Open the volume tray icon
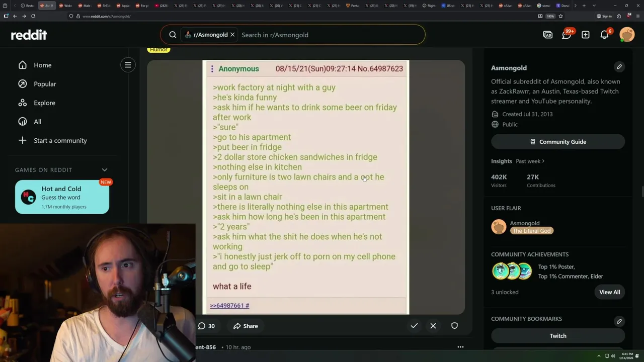The image size is (644, 362). (x=613, y=356)
